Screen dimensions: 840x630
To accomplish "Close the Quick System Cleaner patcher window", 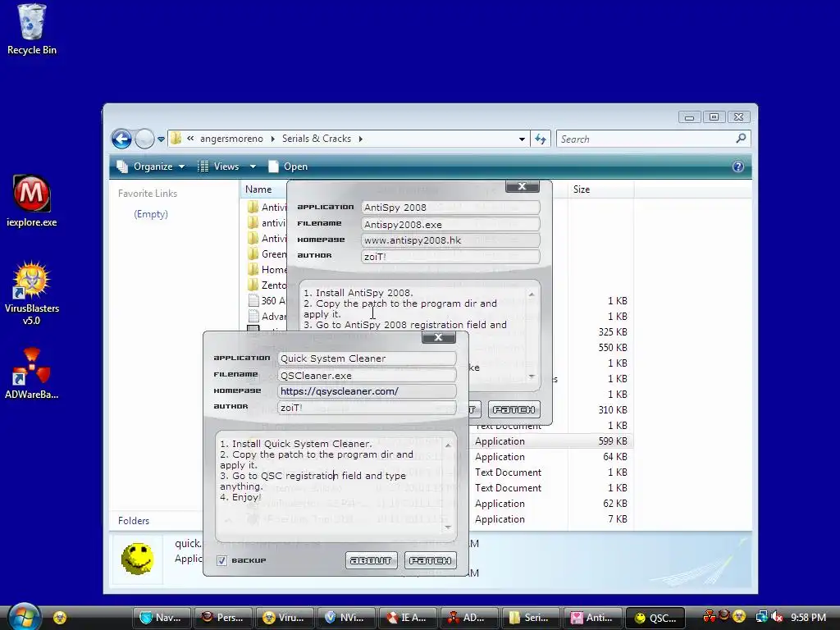I will tap(438, 337).
